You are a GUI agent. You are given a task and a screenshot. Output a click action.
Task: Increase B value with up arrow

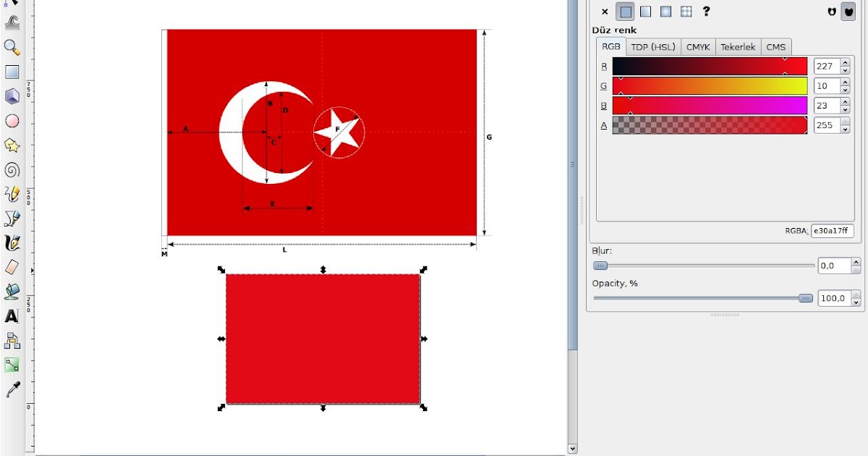pyautogui.click(x=845, y=101)
